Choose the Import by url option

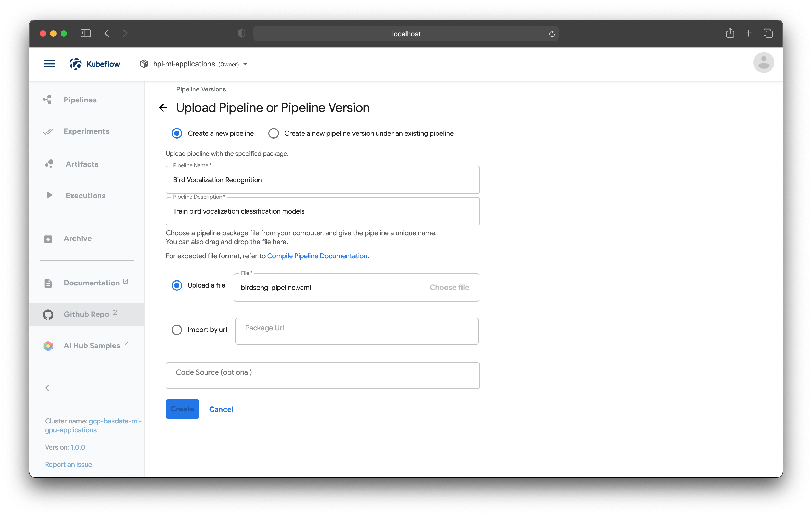coord(177,330)
